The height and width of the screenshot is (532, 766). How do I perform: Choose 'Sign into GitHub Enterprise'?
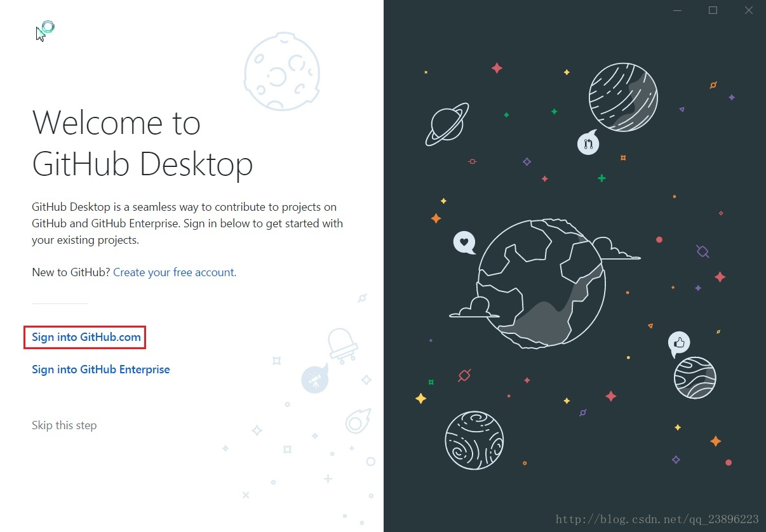tap(101, 369)
